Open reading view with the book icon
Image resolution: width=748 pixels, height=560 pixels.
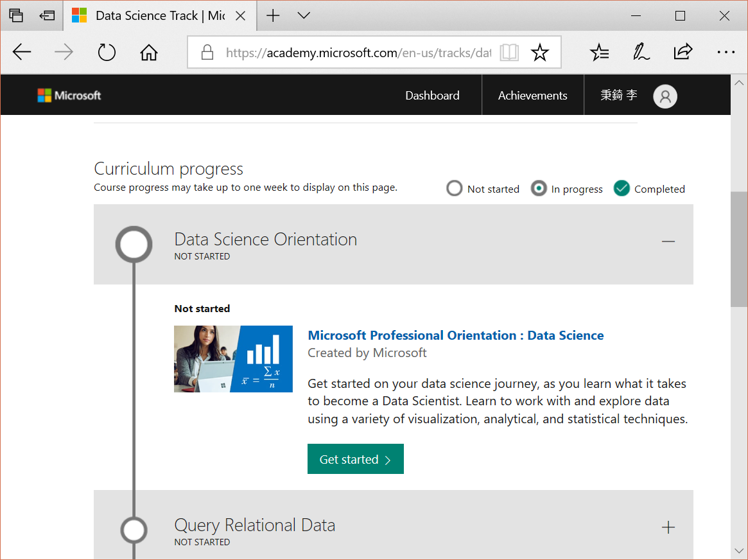click(x=509, y=52)
